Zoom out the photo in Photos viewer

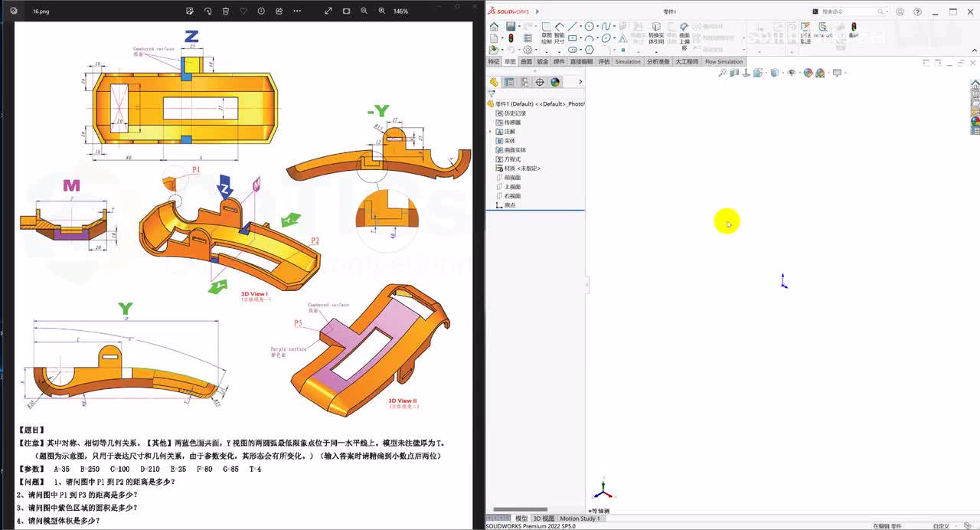pyautogui.click(x=364, y=11)
